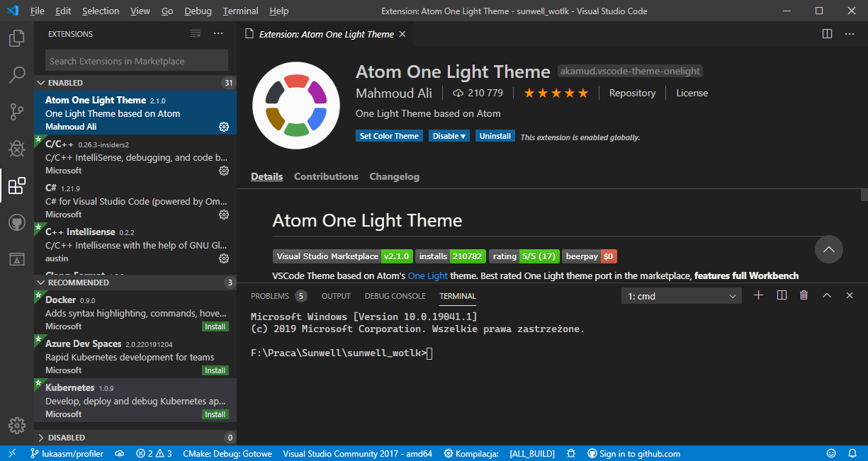868x461 pixels.
Task: Open the Explorer view
Action: (16, 38)
